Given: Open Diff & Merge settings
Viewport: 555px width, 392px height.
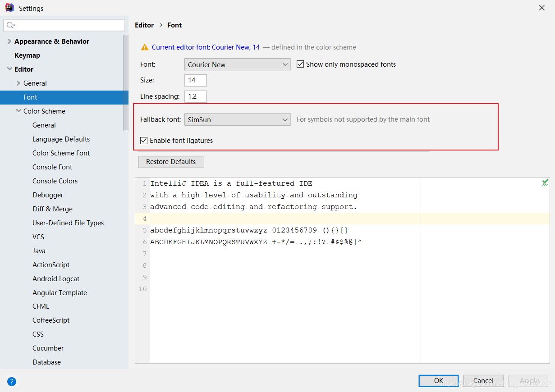Looking at the screenshot, I should (52, 209).
